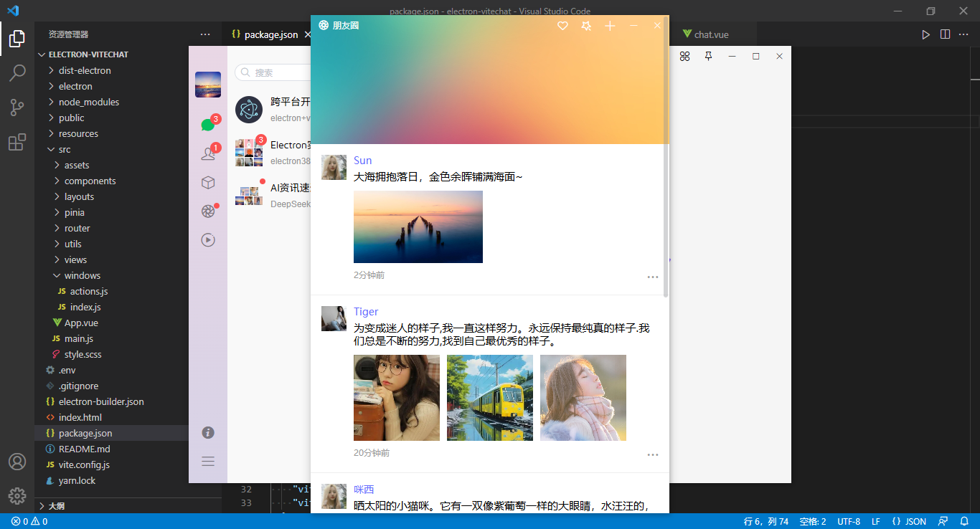Open Moments via the aperture icon in chat sidebar
This screenshot has height=529, width=980.
(207, 211)
